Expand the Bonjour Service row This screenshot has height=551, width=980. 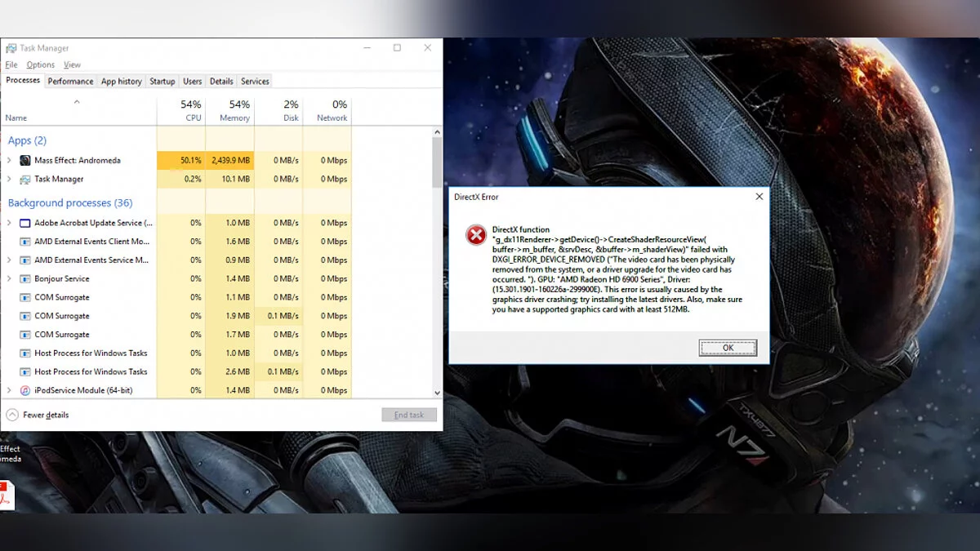9,279
